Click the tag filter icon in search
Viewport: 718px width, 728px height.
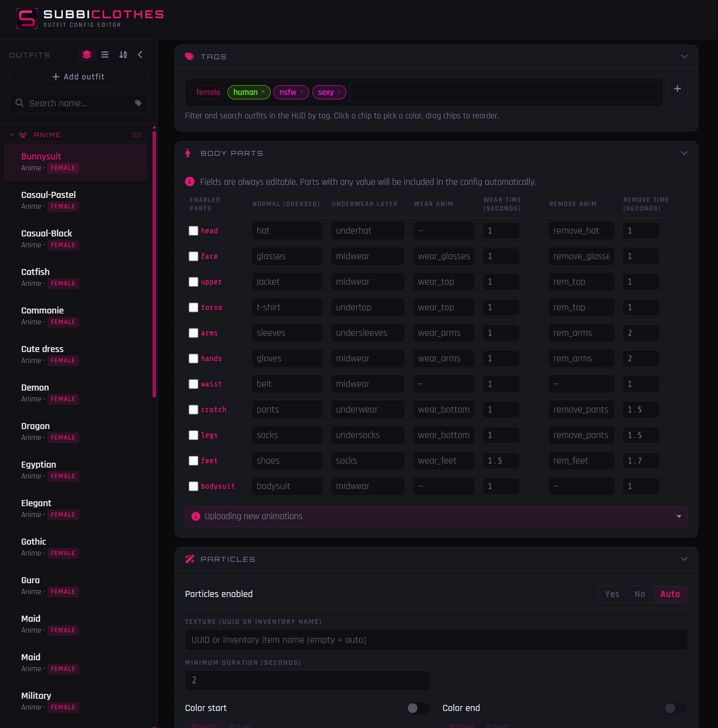(x=138, y=103)
